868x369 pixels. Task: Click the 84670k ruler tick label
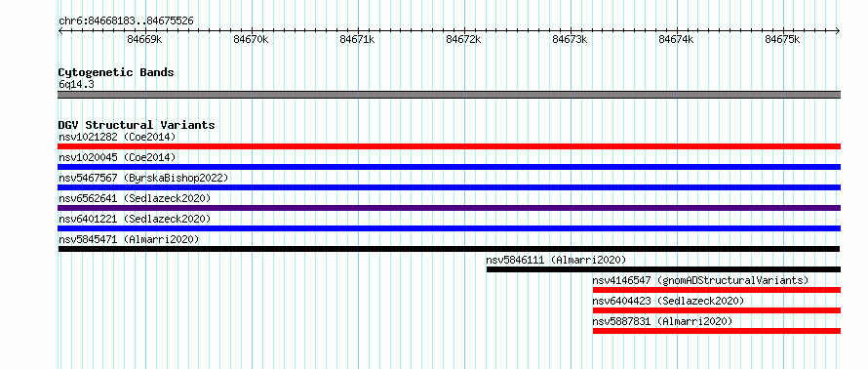(251, 39)
